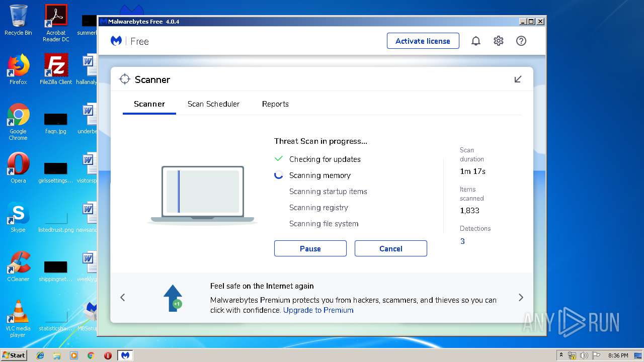This screenshot has height=362, width=644.
Task: Open the help question mark icon
Action: (x=521, y=41)
